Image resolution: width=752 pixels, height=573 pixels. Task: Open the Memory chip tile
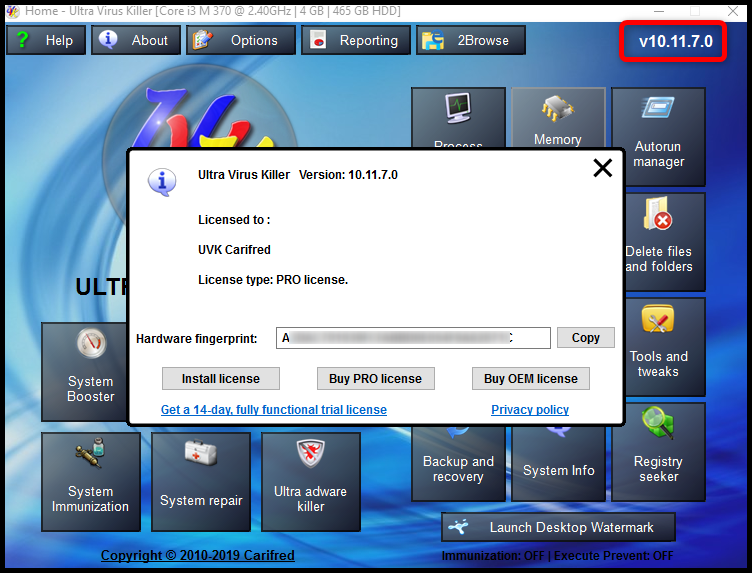click(558, 118)
